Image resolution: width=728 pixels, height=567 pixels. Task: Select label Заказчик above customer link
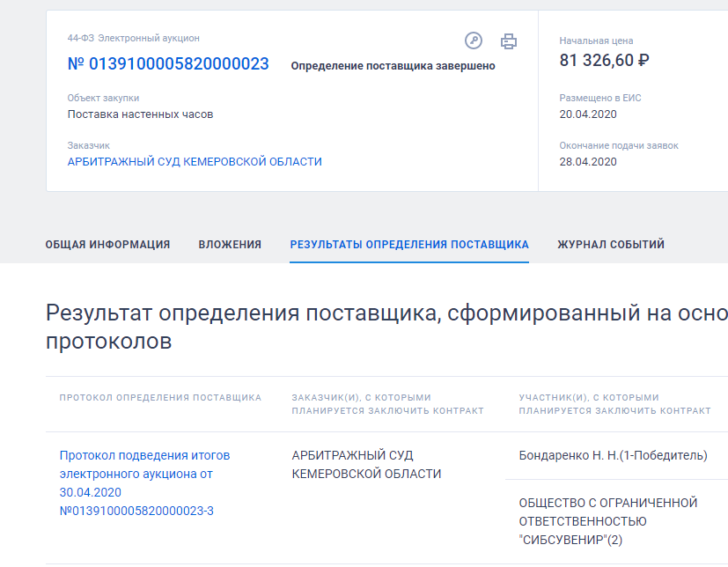(x=88, y=145)
